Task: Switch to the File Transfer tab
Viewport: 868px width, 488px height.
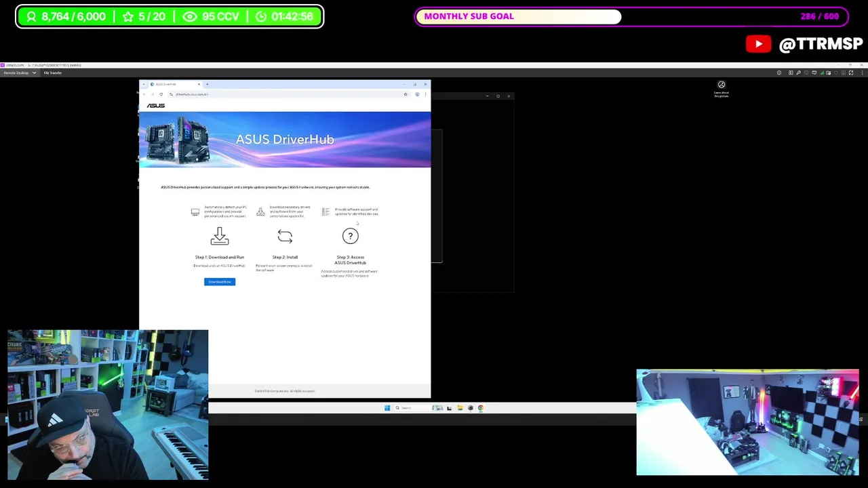Action: coord(53,73)
